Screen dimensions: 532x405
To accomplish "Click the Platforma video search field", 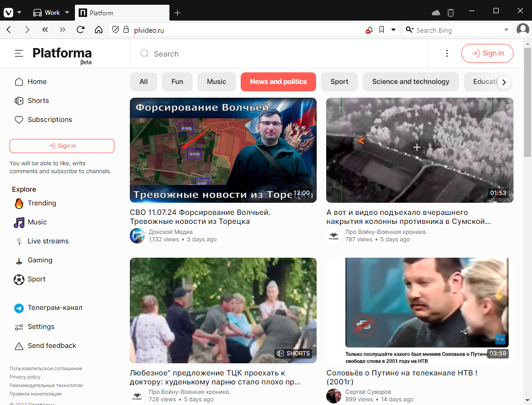I will pos(279,54).
